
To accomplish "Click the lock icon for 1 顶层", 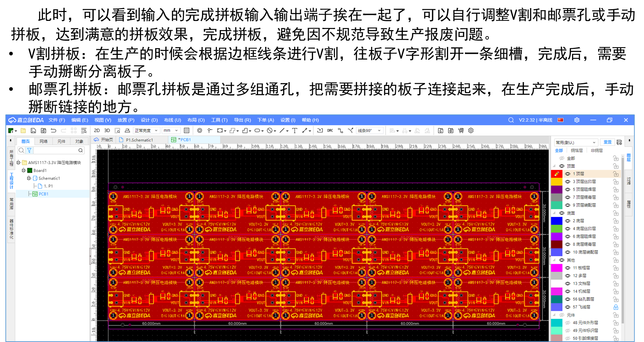I will [616, 174].
